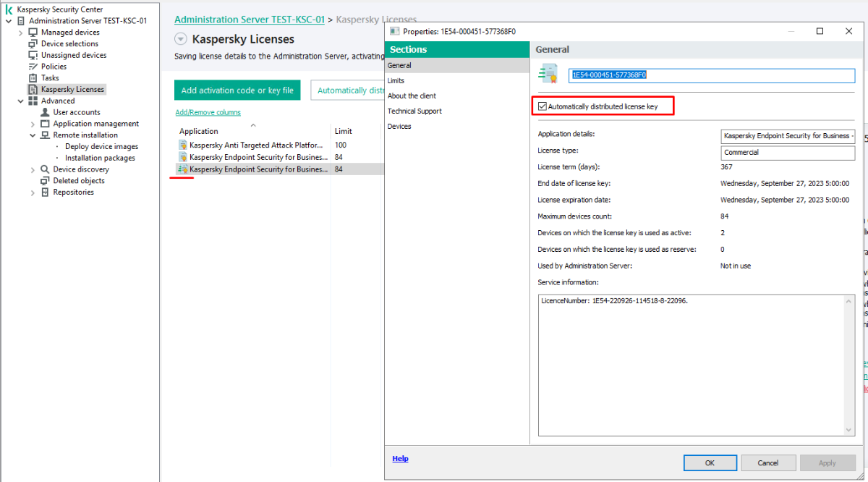Viewport: 868px width, 482px height.
Task: Uncheck Automatically distributed license key
Action: point(542,107)
